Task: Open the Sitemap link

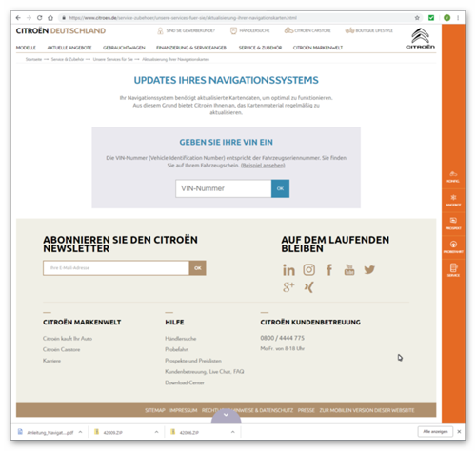Action: (x=155, y=410)
